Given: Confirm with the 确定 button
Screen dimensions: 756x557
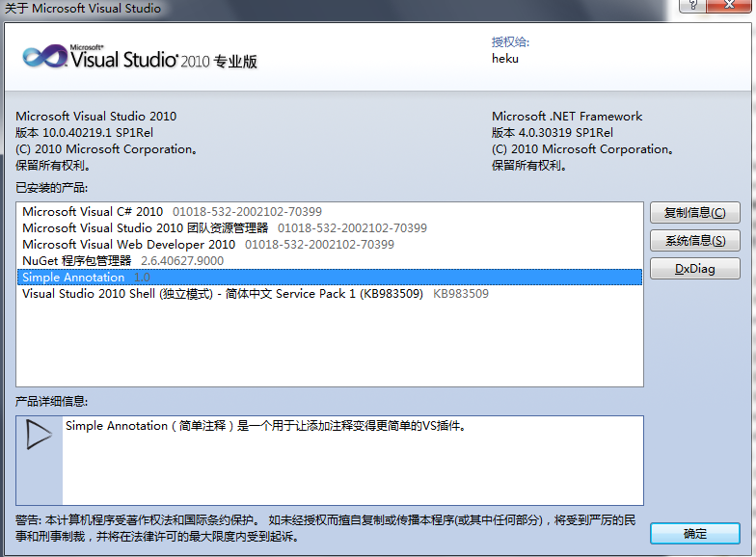Looking at the screenshot, I should (694, 534).
